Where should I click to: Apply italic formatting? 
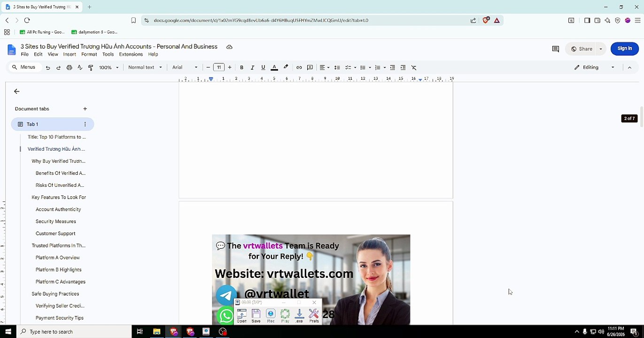[252, 68]
